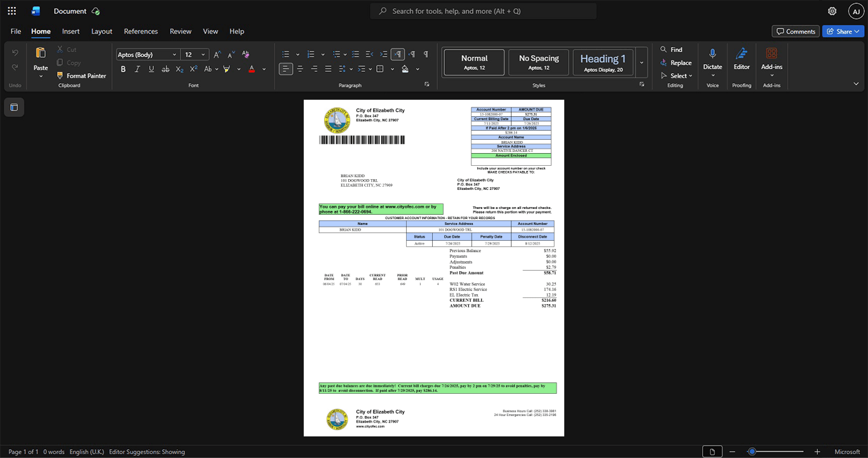This screenshot has width=868, height=458.
Task: Open the Comments pane
Action: pyautogui.click(x=796, y=31)
